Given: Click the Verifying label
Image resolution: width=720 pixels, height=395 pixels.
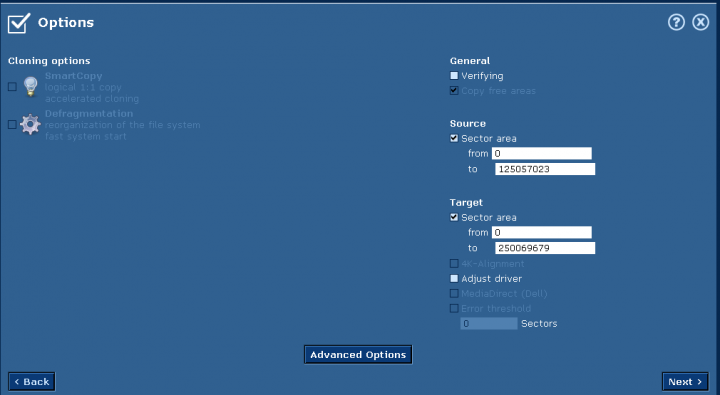Looking at the screenshot, I should pyautogui.click(x=482, y=76).
